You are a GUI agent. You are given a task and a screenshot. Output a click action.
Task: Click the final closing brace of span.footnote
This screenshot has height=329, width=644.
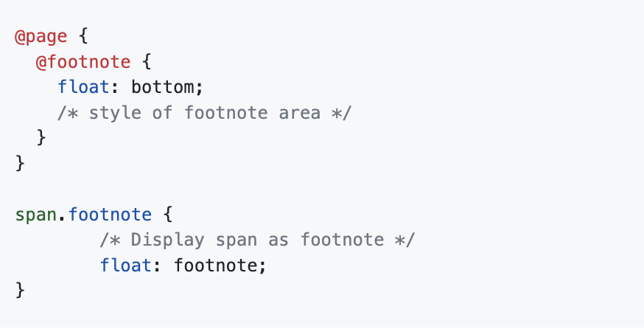pos(20,290)
